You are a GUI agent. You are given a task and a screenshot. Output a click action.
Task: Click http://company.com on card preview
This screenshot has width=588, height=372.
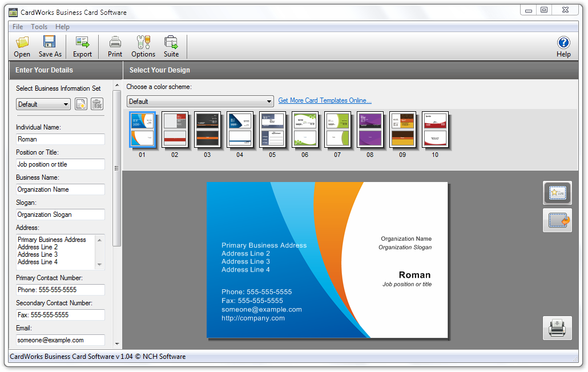pyautogui.click(x=253, y=318)
